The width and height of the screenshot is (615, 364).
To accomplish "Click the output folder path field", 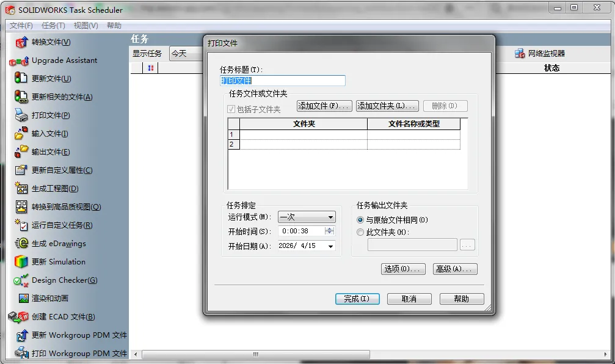I will point(412,245).
